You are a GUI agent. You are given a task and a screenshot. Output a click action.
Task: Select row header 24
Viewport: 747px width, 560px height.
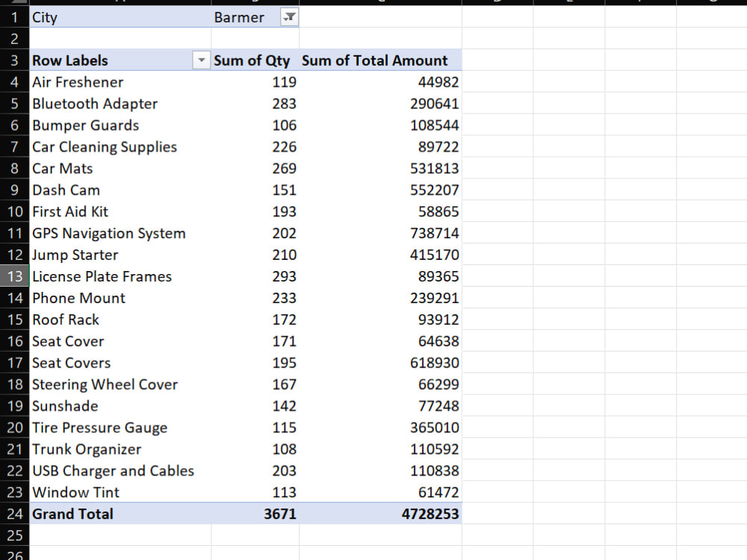(14, 514)
